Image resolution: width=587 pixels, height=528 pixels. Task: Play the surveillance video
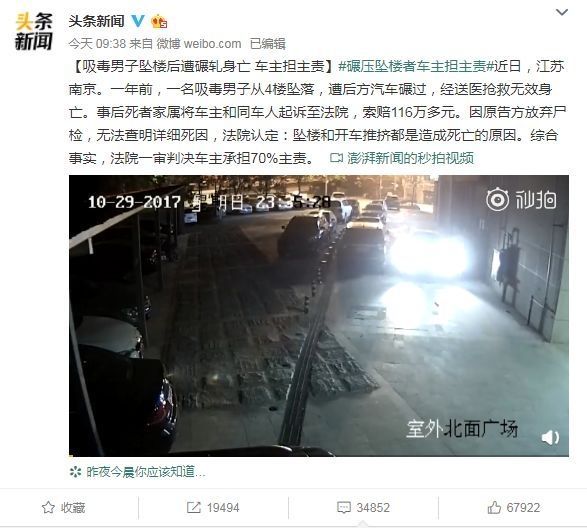coord(319,316)
